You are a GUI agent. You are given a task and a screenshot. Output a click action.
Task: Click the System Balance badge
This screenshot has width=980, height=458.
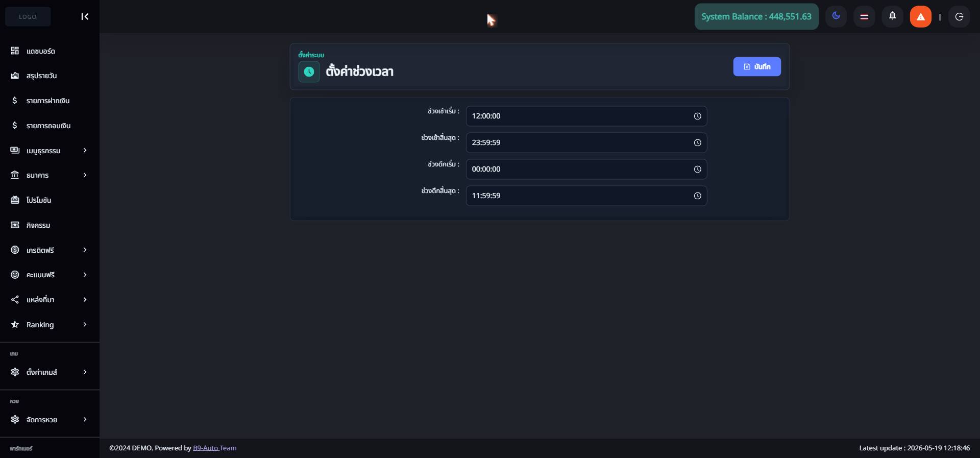tap(756, 16)
